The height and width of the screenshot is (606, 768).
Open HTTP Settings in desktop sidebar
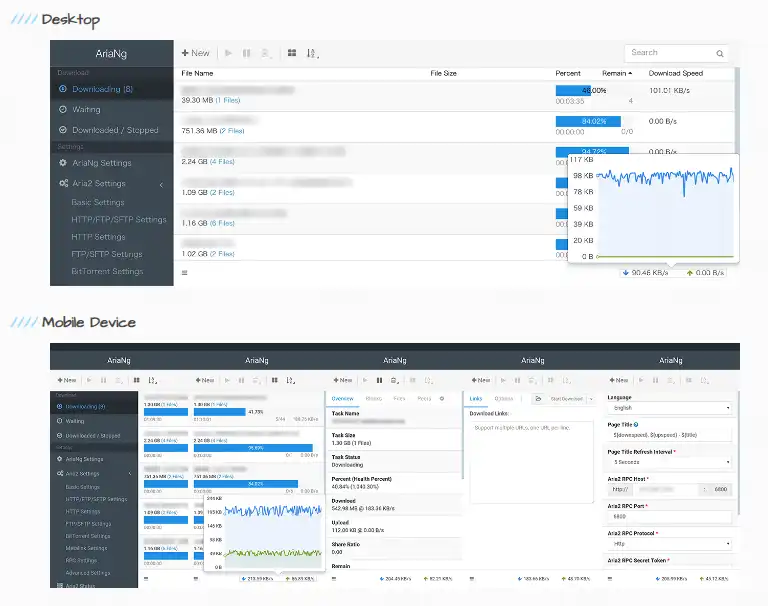click(x=98, y=237)
